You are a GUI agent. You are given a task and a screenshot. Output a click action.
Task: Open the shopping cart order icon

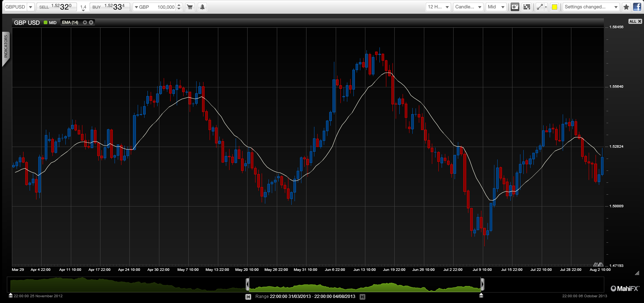190,7
